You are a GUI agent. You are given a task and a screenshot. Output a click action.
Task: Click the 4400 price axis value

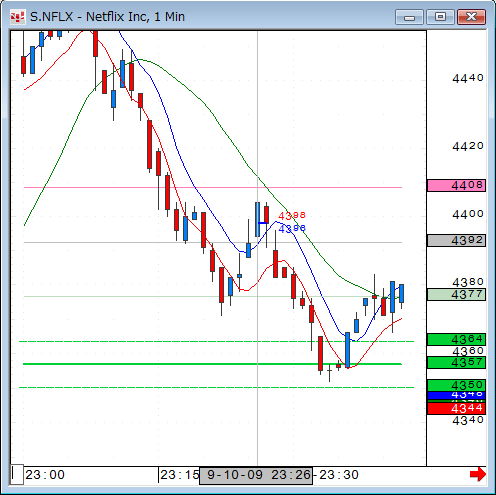coord(468,214)
